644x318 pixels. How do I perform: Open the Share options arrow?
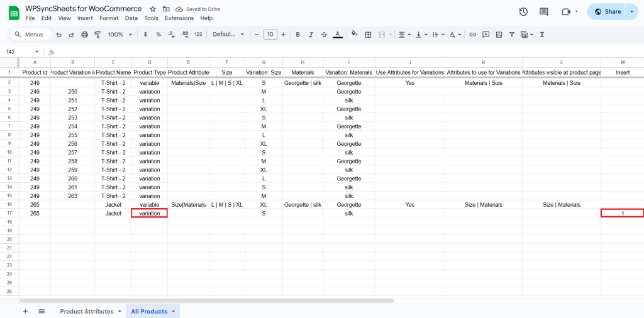(x=631, y=12)
